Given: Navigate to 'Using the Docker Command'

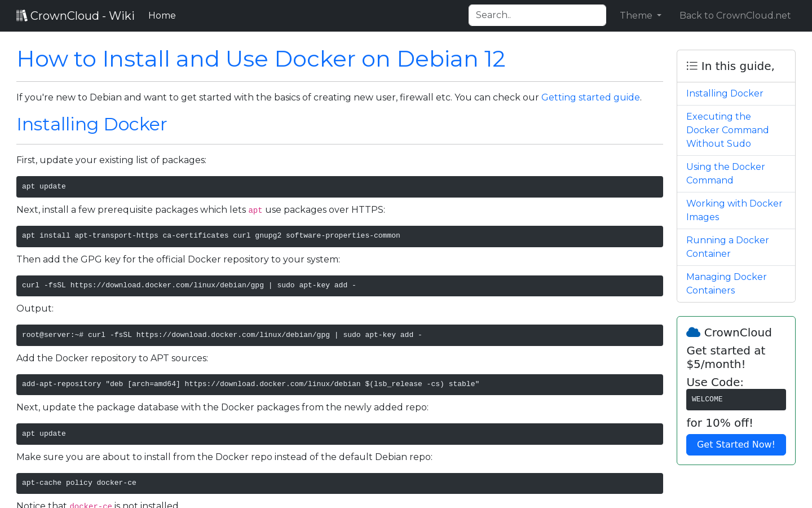Looking at the screenshot, I should (726, 173).
